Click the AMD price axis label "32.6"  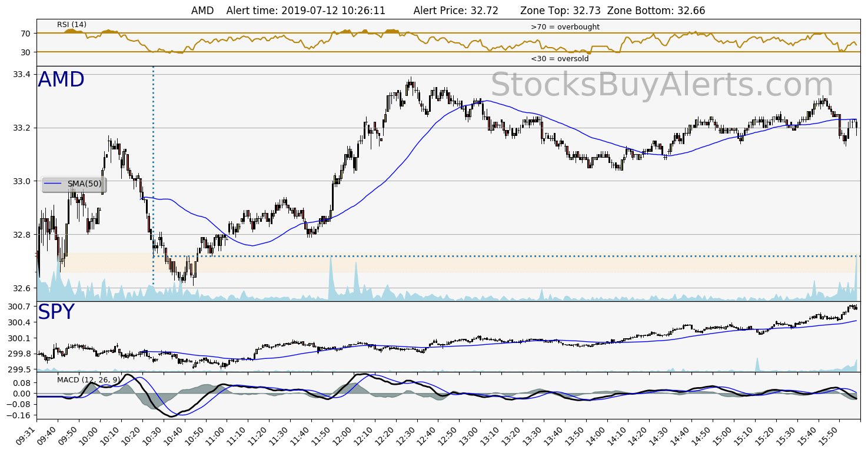point(22,288)
